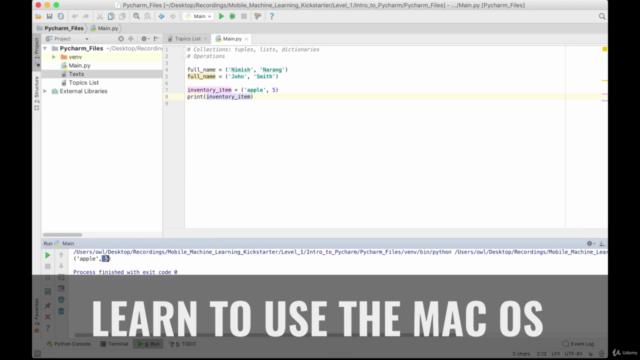Rerun Main from the Run panel play icon
The height and width of the screenshot is (360, 640).
(x=47, y=255)
